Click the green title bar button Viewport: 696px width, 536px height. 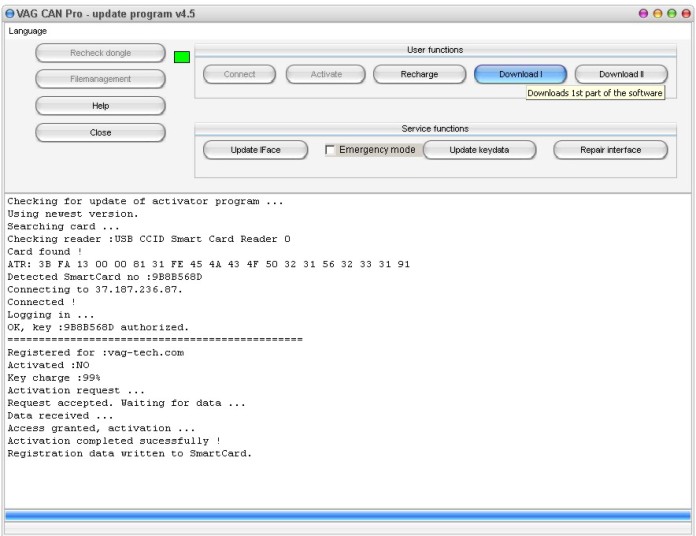(x=672, y=14)
